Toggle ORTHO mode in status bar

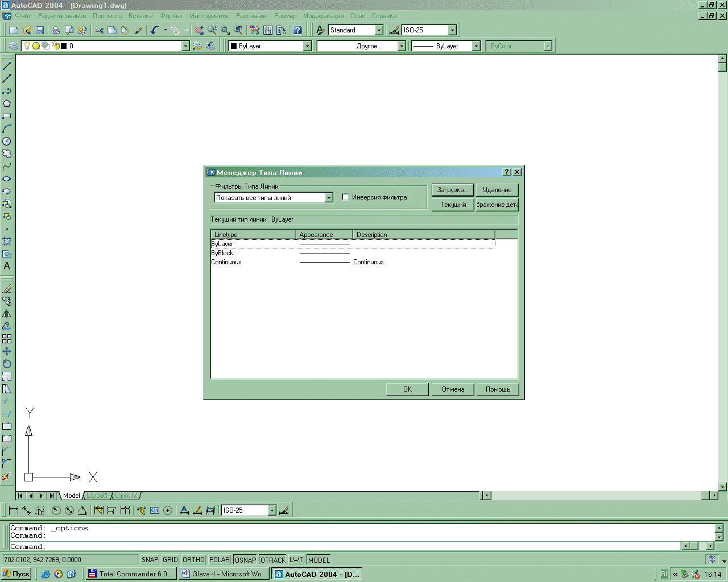(x=193, y=560)
